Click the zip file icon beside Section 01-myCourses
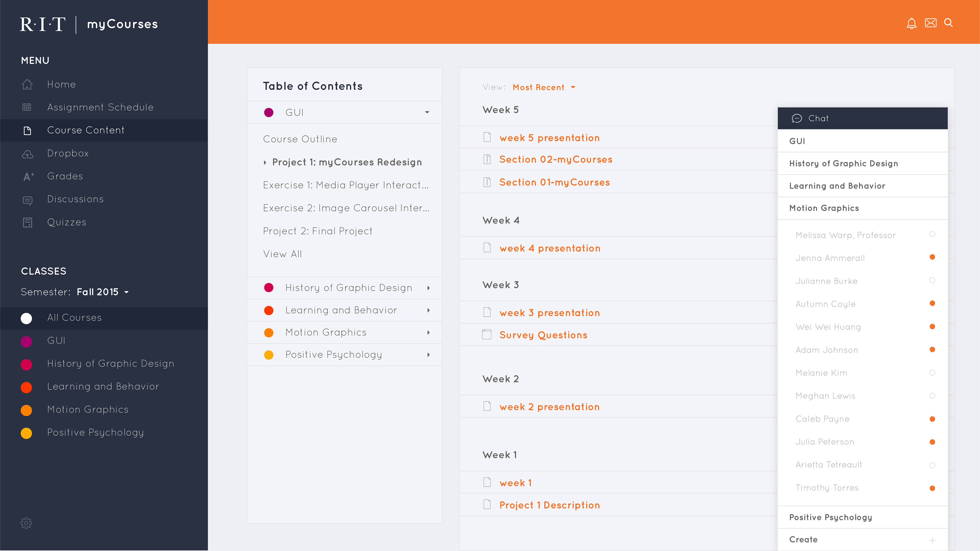The width and height of the screenshot is (980, 551). point(487,182)
